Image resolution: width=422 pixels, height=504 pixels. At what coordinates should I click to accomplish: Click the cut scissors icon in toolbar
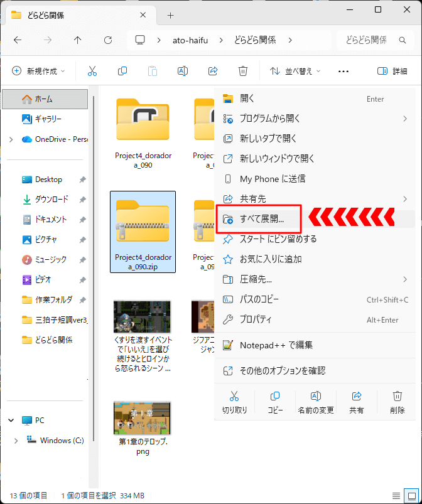(x=92, y=71)
